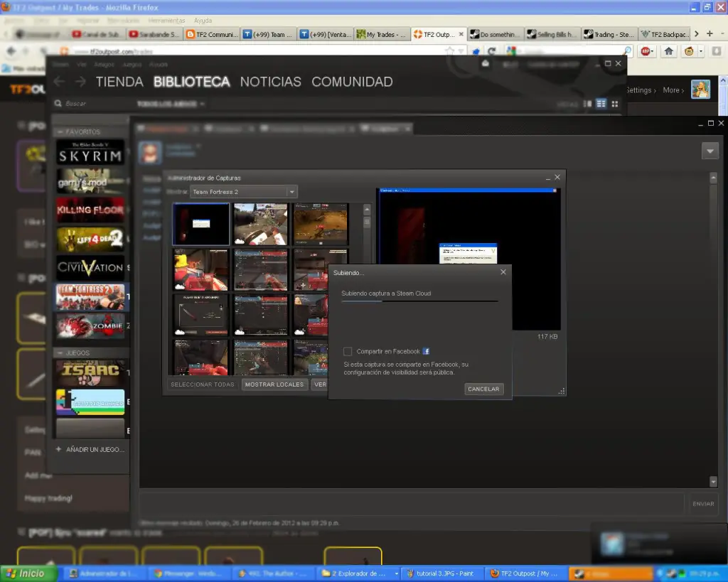Switch to the Do somethin... Firefox tab
728x582 pixels.
495,34
